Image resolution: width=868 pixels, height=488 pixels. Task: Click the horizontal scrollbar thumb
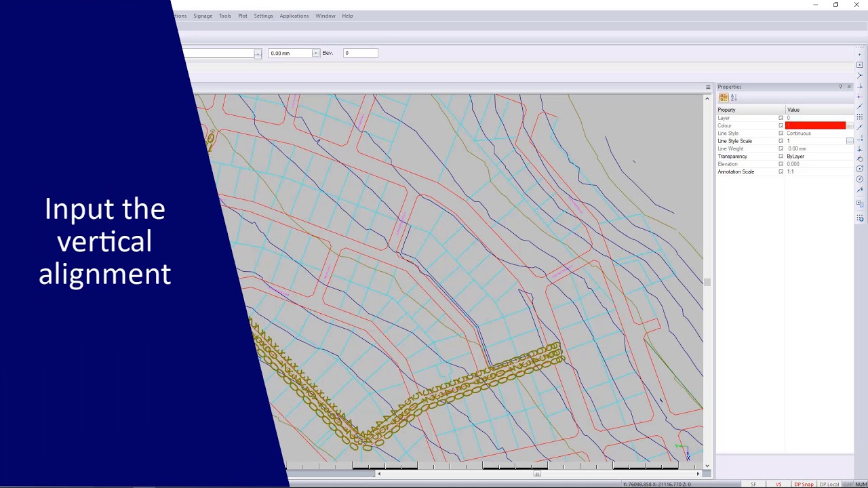[537, 474]
